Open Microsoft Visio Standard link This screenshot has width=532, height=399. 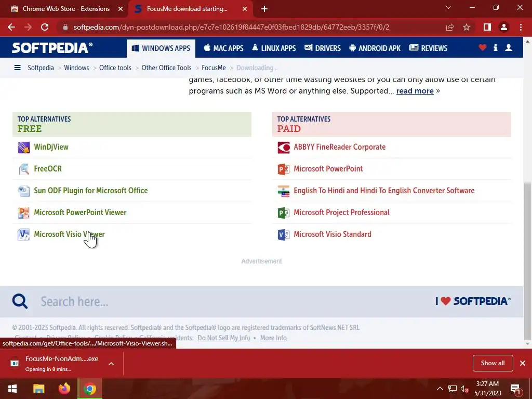332,234
